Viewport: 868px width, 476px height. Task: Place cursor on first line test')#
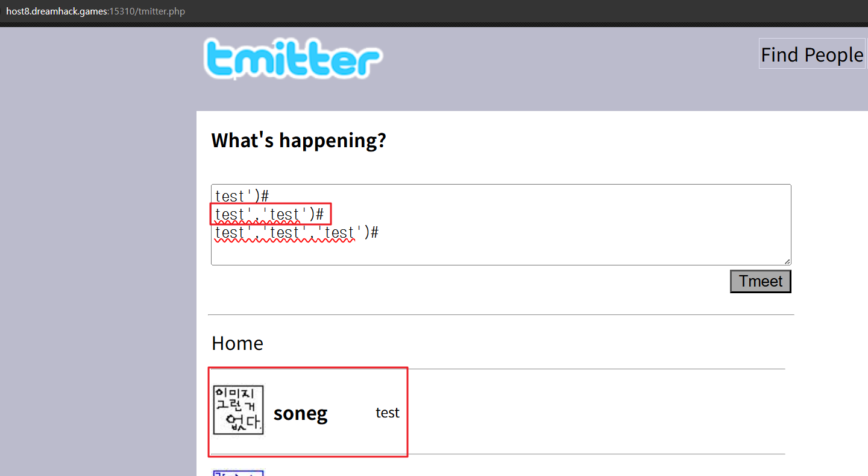click(241, 195)
